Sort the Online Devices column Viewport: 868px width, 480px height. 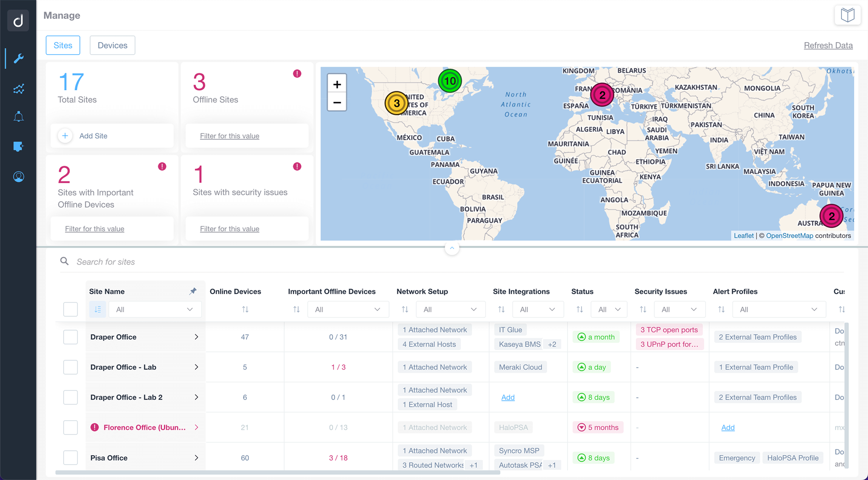coord(245,309)
